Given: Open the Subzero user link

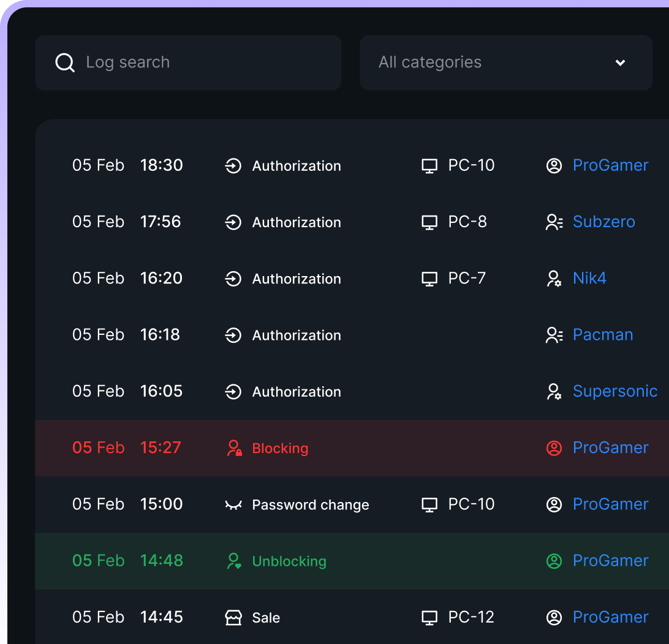Looking at the screenshot, I should pyautogui.click(x=603, y=222).
